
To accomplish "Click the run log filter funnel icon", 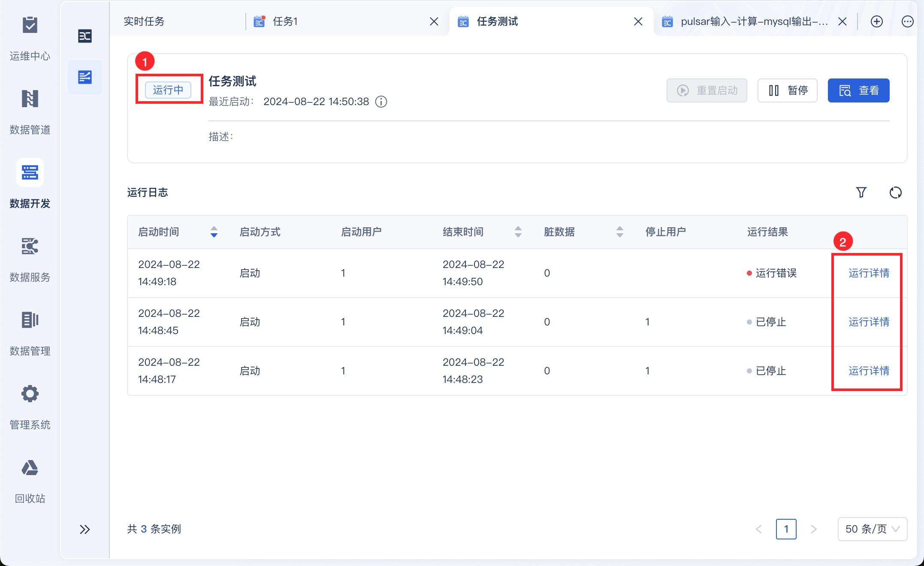I will tap(861, 193).
